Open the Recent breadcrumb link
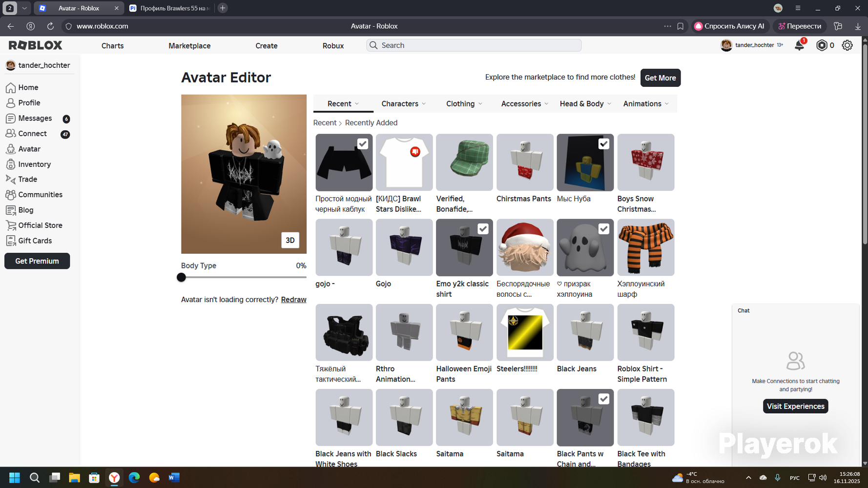The width and height of the screenshot is (868, 488). [x=325, y=123]
